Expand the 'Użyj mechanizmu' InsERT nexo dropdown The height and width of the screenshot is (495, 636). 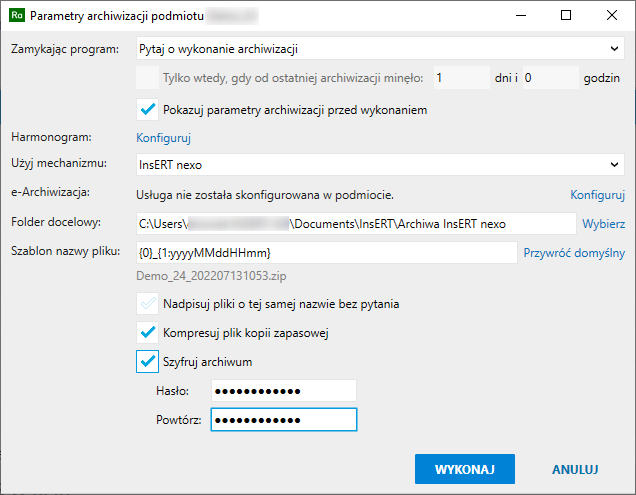[x=380, y=164]
